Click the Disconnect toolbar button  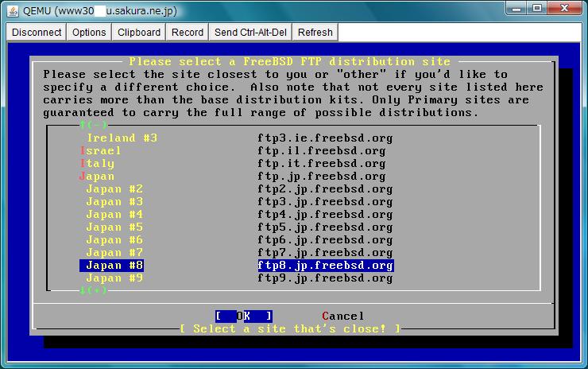pyautogui.click(x=37, y=33)
